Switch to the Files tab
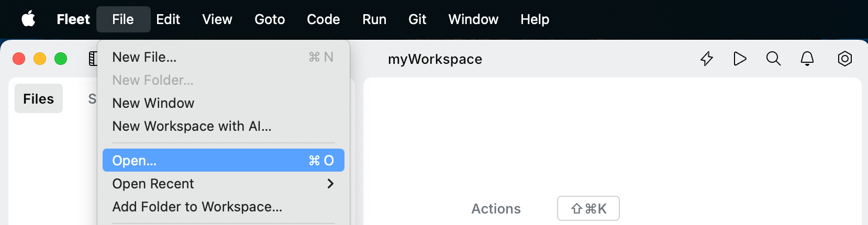The height and width of the screenshot is (225, 868). click(39, 99)
